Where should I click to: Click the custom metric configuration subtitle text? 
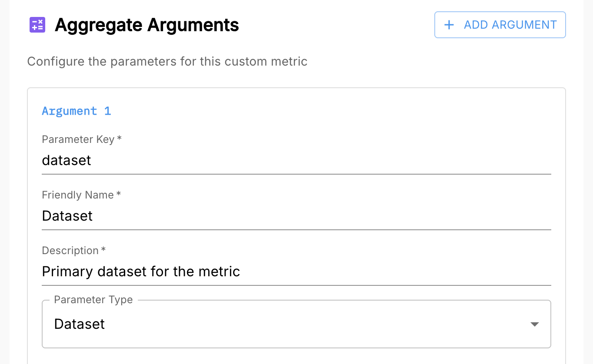(x=167, y=62)
